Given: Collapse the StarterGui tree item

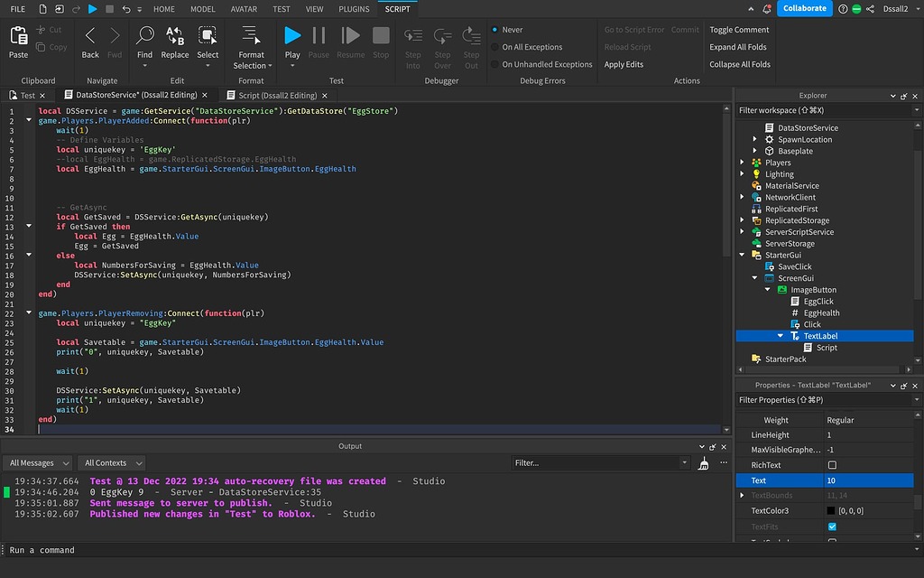Looking at the screenshot, I should [743, 255].
